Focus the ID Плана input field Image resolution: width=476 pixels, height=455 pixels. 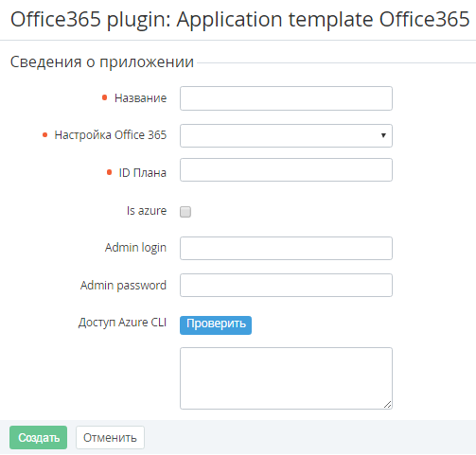click(286, 170)
